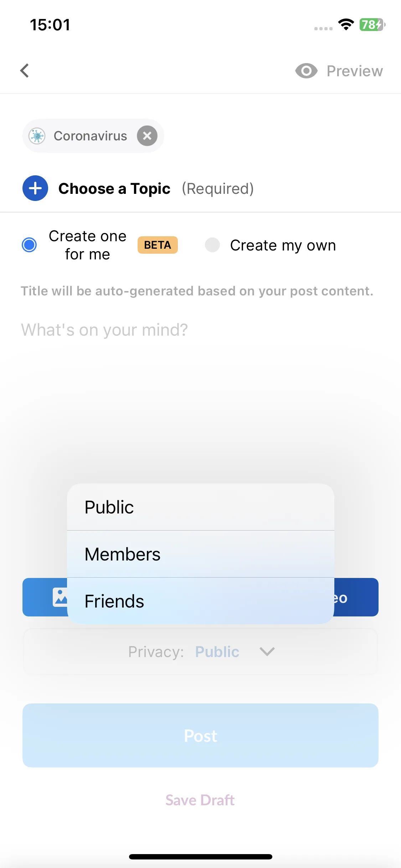Select the Create my own radio

coord(212,245)
